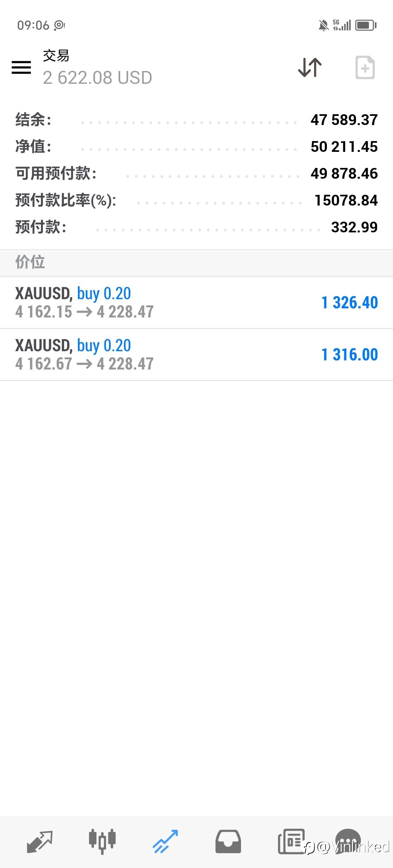
Task: Tap the 预付款比率(%) margin level row
Action: pos(196,201)
